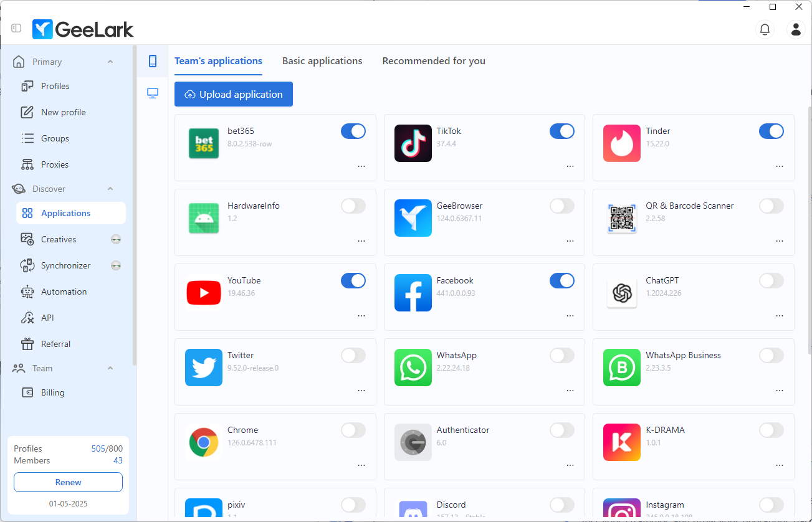The image size is (812, 522).
Task: Switch off the Tinder toggle
Action: (771, 131)
